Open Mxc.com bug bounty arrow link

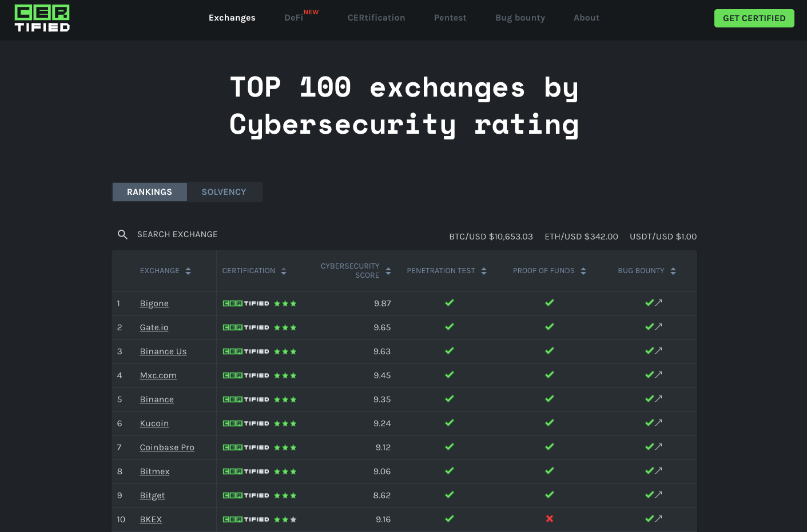coord(658,375)
